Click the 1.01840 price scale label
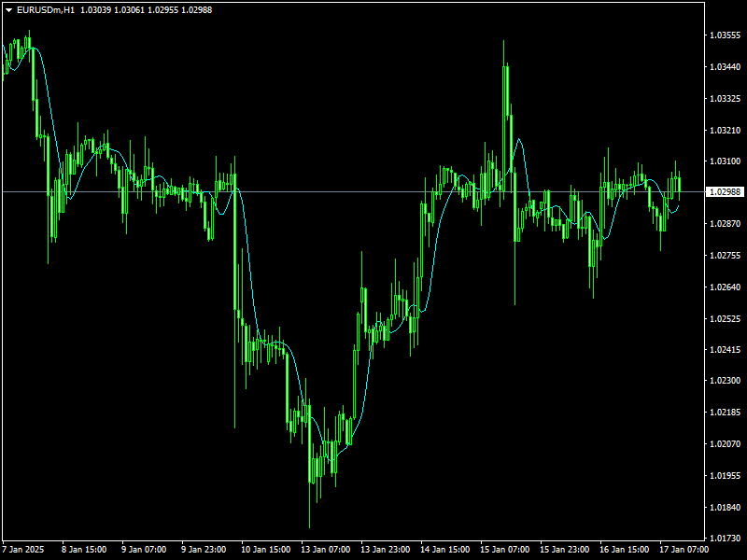This screenshot has width=747, height=560. [726, 507]
